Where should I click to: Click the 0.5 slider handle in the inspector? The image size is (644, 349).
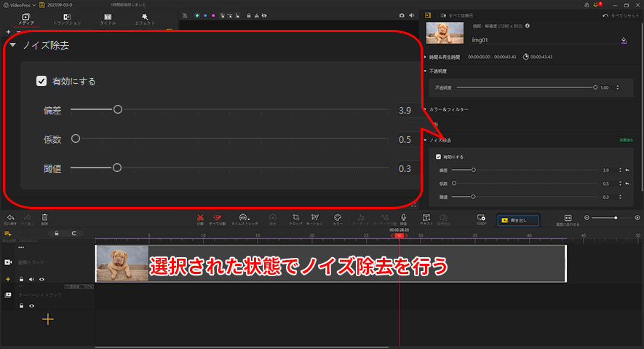[454, 184]
